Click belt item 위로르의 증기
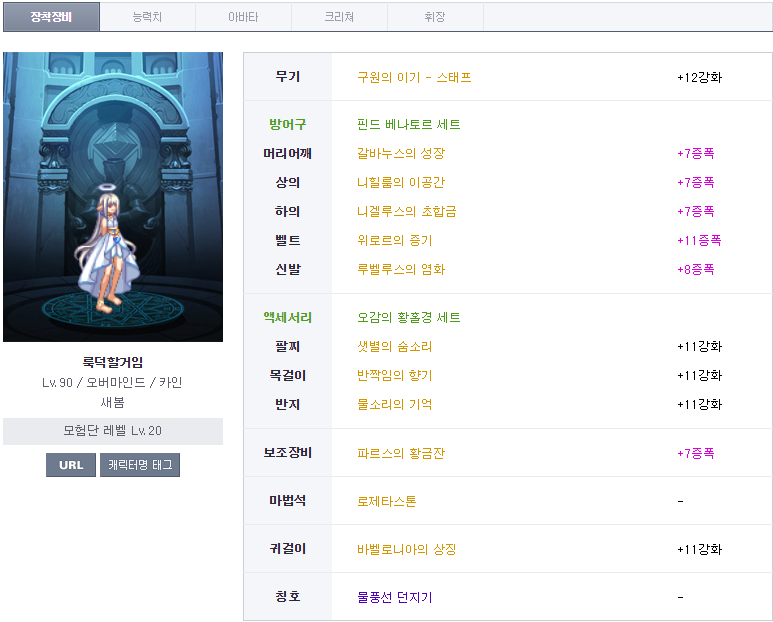This screenshot has width=773, height=622. pos(394,241)
